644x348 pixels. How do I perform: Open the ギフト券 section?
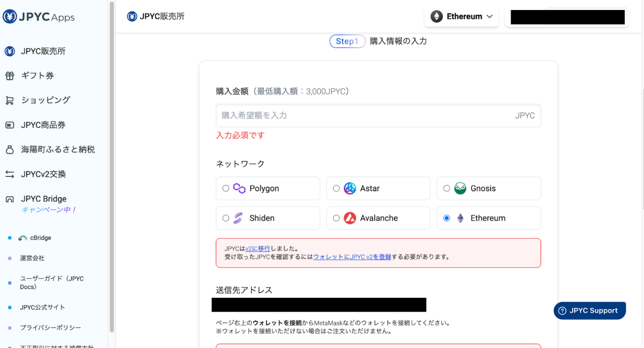coord(37,75)
